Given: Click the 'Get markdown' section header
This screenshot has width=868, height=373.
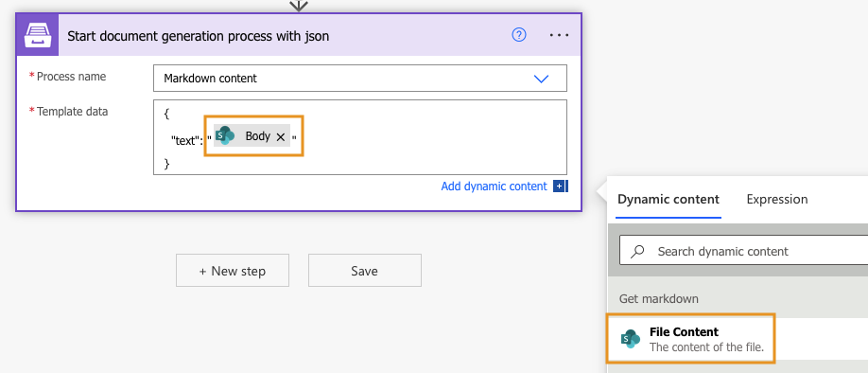Looking at the screenshot, I should click(x=659, y=299).
